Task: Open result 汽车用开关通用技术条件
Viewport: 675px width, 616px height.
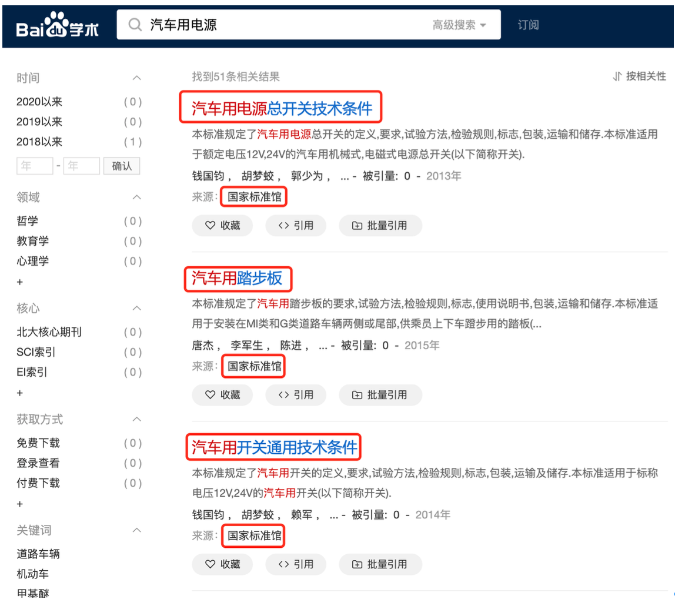Action: (x=275, y=447)
